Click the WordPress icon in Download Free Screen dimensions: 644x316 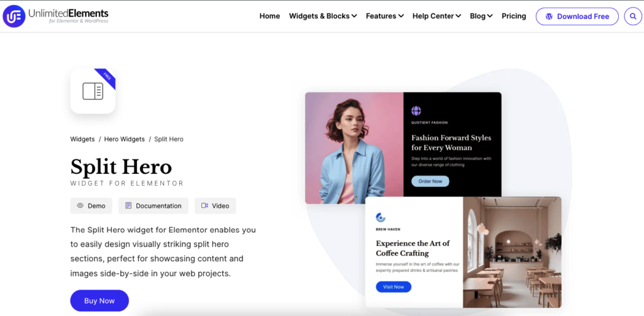(549, 16)
